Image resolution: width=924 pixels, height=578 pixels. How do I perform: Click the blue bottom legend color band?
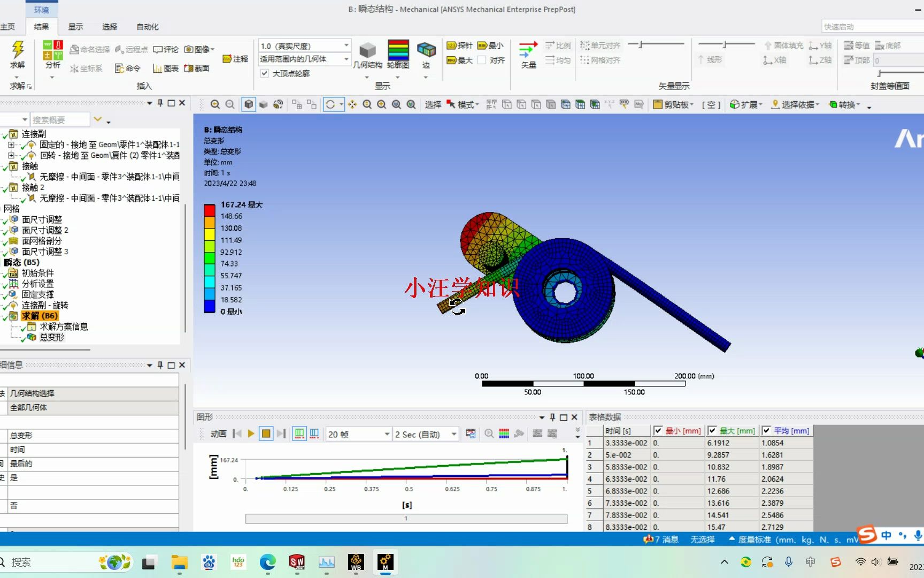tap(210, 306)
